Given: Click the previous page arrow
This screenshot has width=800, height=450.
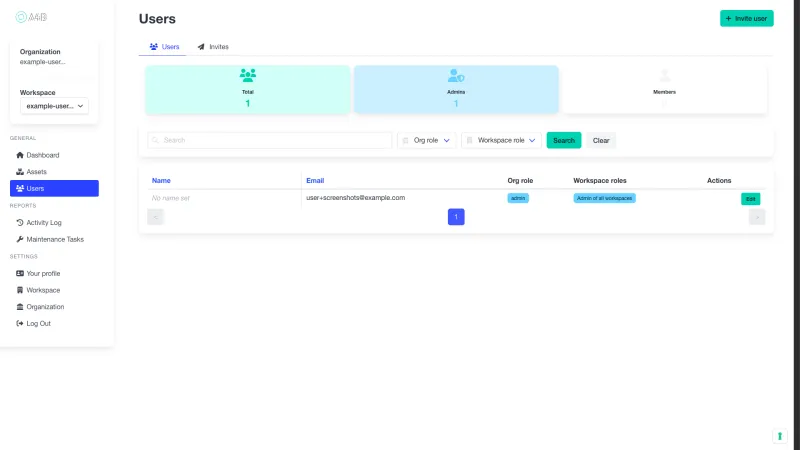Looking at the screenshot, I should click(156, 217).
